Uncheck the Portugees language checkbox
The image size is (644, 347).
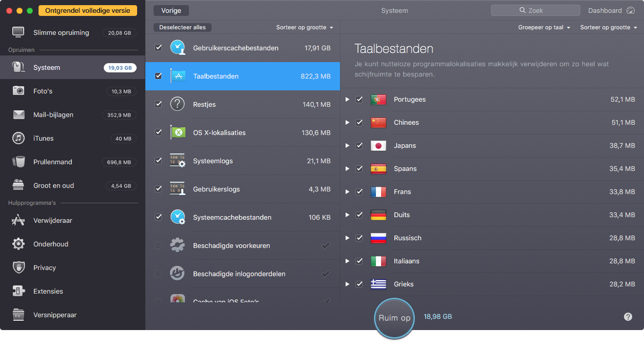point(359,100)
